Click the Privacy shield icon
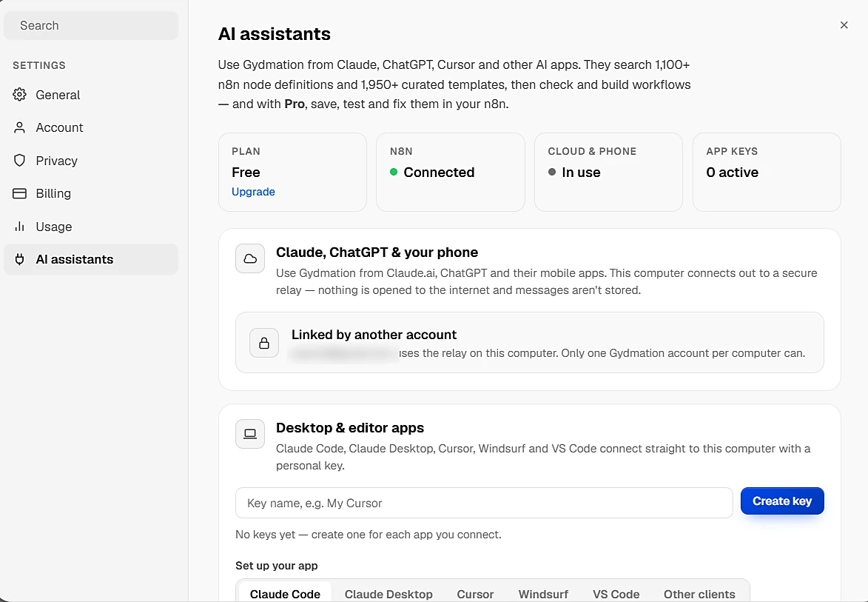 click(19, 161)
